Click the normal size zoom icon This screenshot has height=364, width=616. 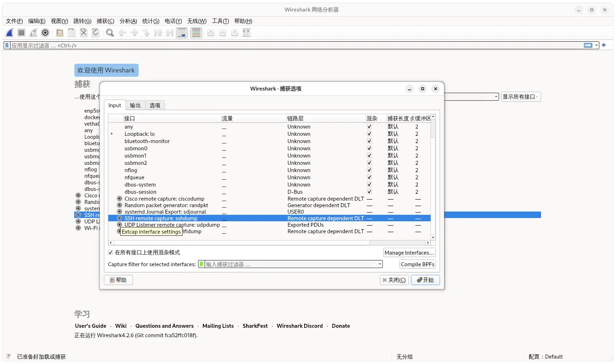pos(235,33)
